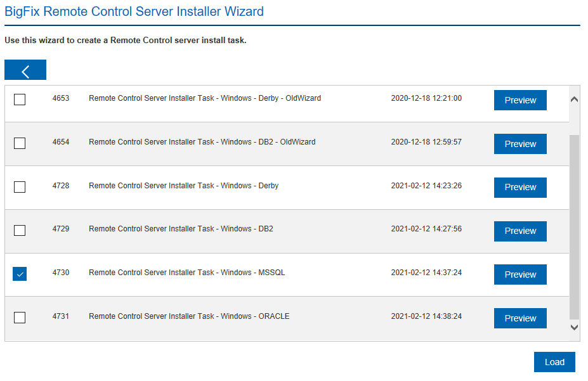Load the selected installer task
588x381 pixels.
(x=554, y=362)
